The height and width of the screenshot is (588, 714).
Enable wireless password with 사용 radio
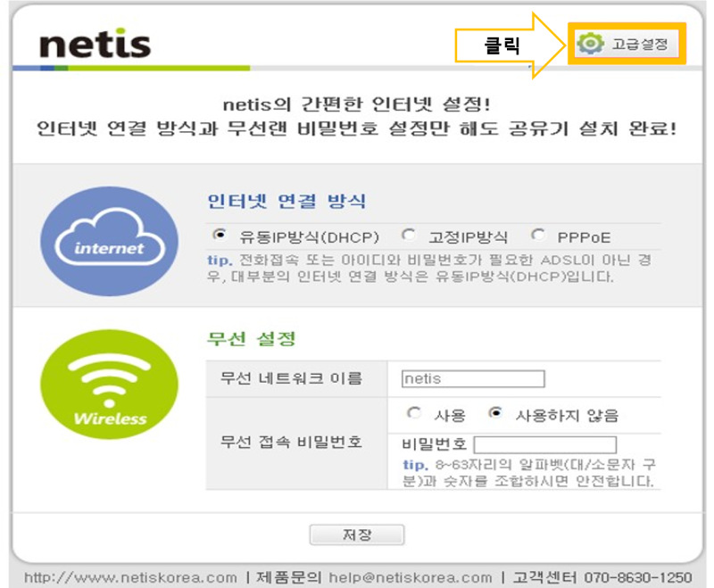point(413,413)
